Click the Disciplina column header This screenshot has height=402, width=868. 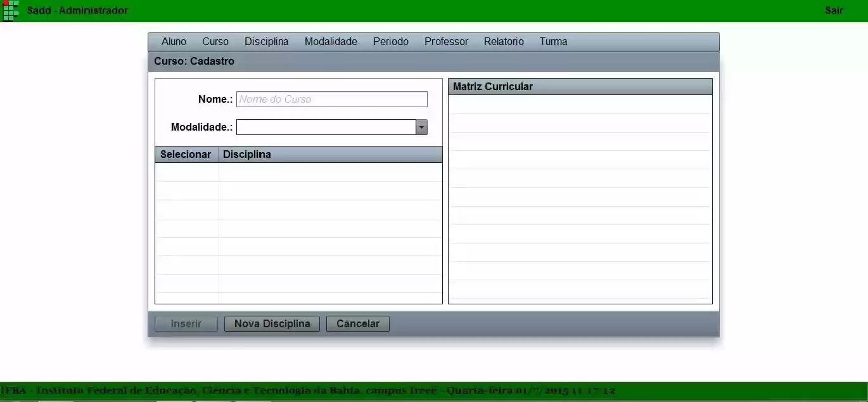[247, 154]
